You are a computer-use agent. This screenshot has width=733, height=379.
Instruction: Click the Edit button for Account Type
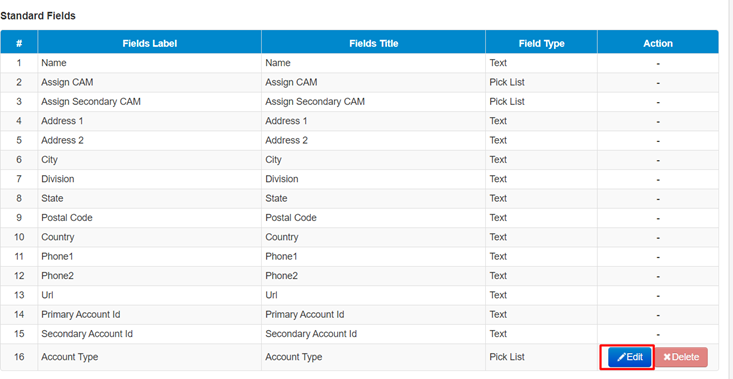click(629, 357)
